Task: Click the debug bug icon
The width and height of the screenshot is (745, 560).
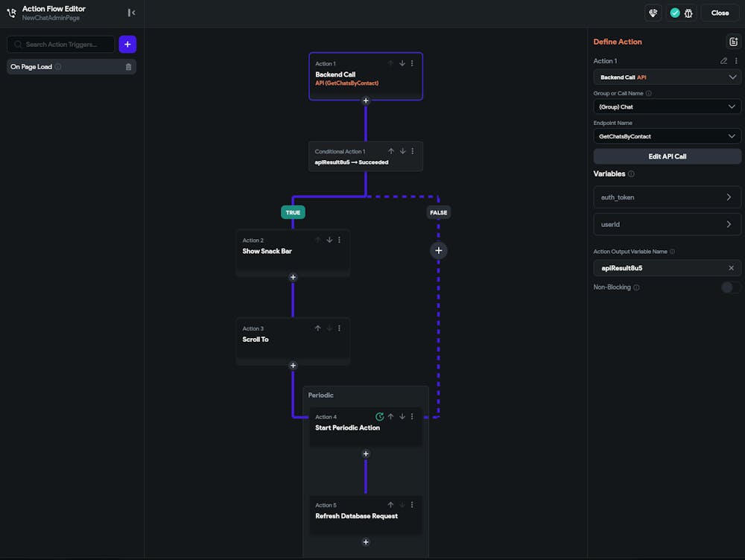Action: 687,13
